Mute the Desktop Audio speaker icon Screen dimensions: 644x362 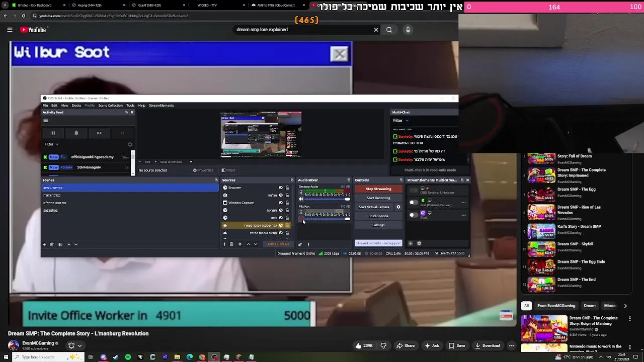(301, 199)
